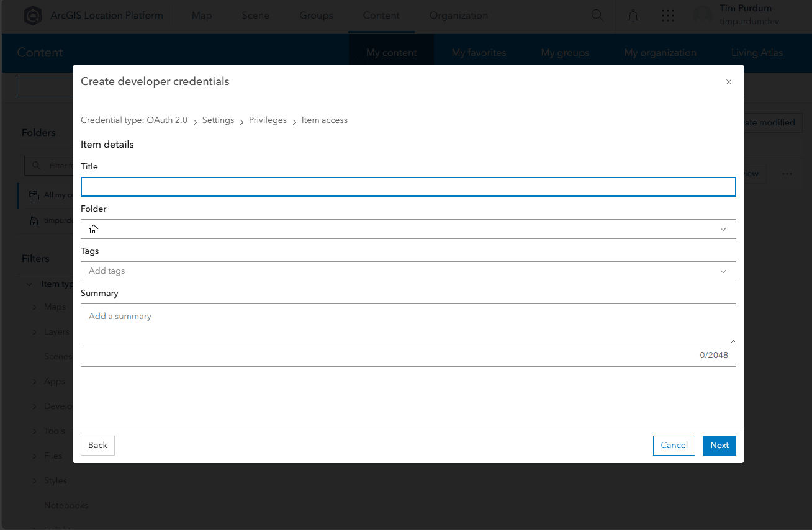
Task: Expand the Tags dropdown arrow
Action: point(723,271)
